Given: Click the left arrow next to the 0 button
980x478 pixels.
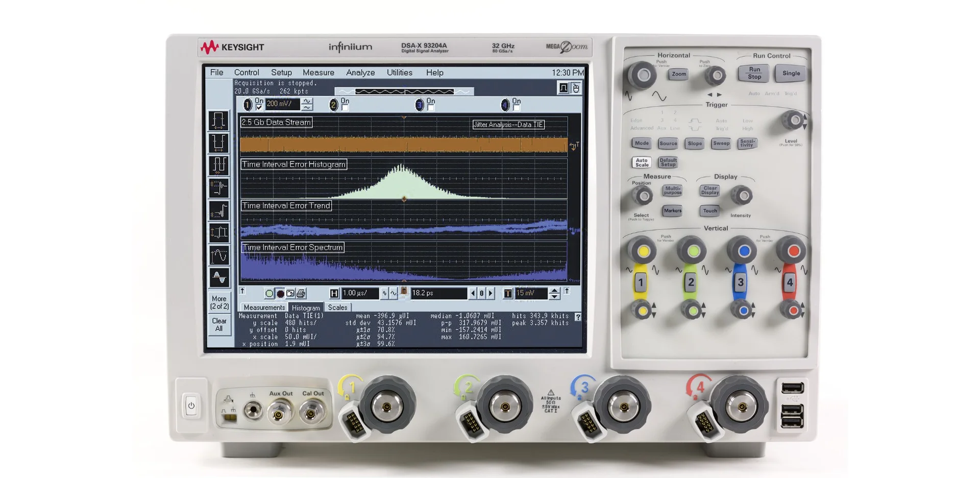Looking at the screenshot, I should pos(473,294).
